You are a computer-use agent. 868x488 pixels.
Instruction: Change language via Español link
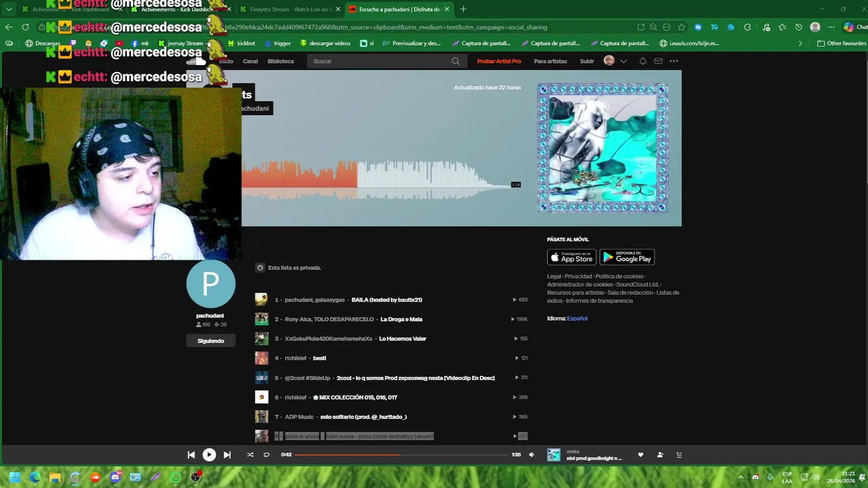[x=577, y=319]
